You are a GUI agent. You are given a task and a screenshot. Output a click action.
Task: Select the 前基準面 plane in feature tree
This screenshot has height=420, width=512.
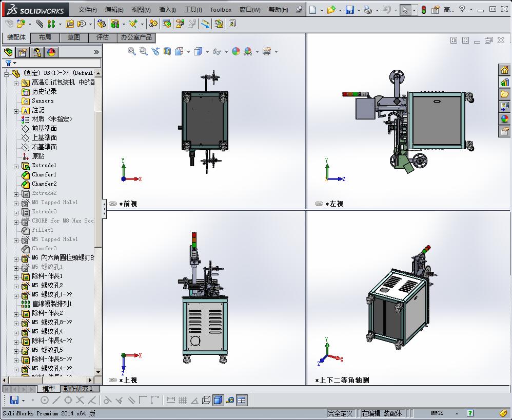click(x=44, y=128)
